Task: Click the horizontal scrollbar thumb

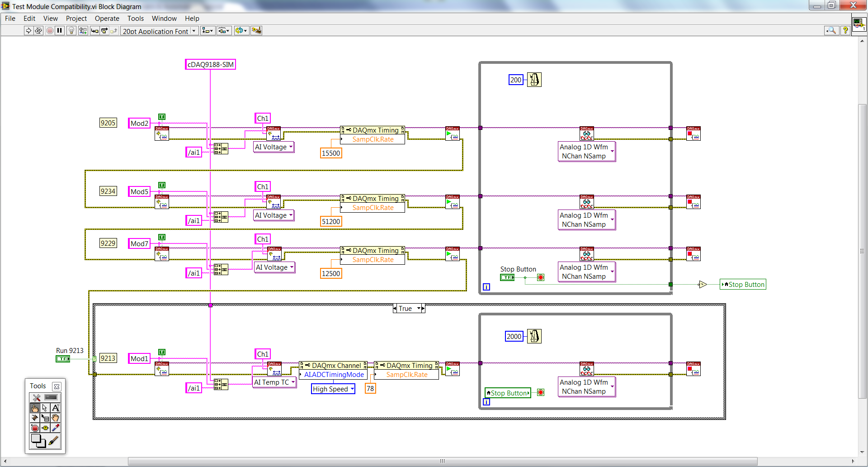Action: coord(442,461)
